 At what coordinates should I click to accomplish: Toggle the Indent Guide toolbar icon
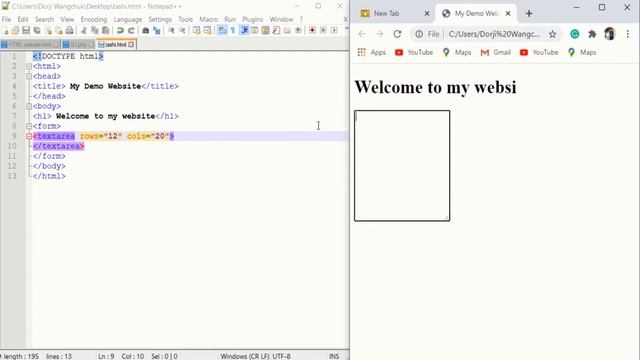(244, 31)
